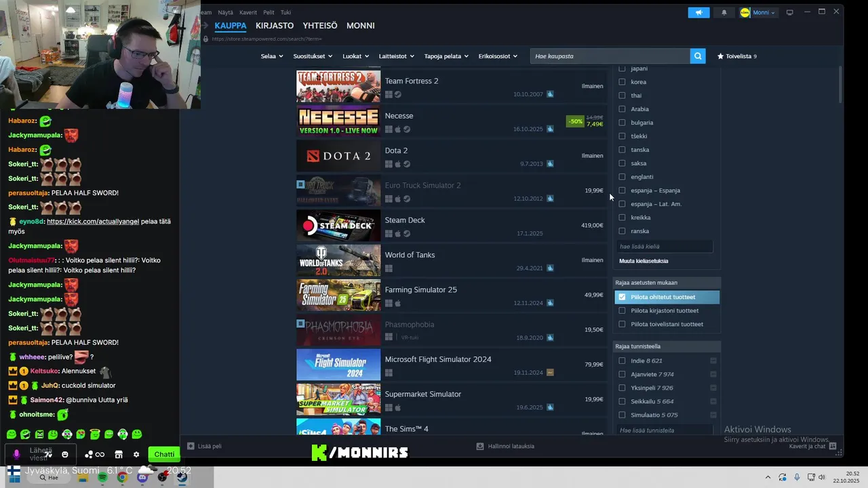Viewport: 868px width, 488px height.
Task: Click the Steam taskbar icon
Action: pos(182,477)
